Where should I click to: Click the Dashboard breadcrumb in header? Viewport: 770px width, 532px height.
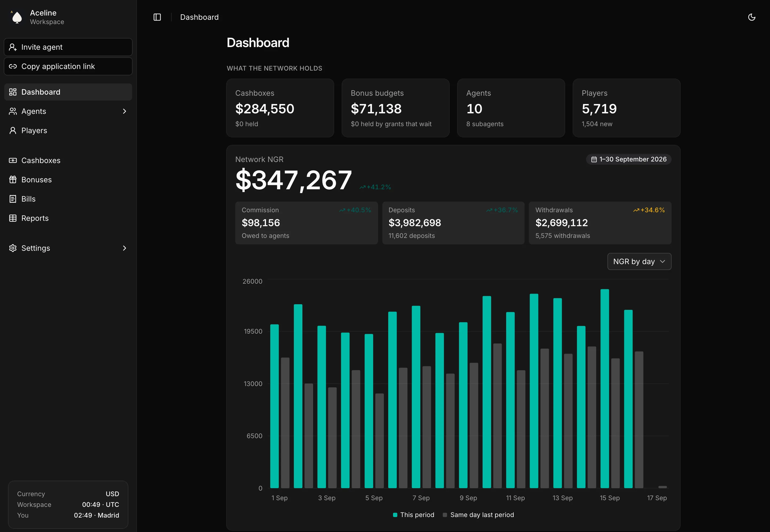199,17
